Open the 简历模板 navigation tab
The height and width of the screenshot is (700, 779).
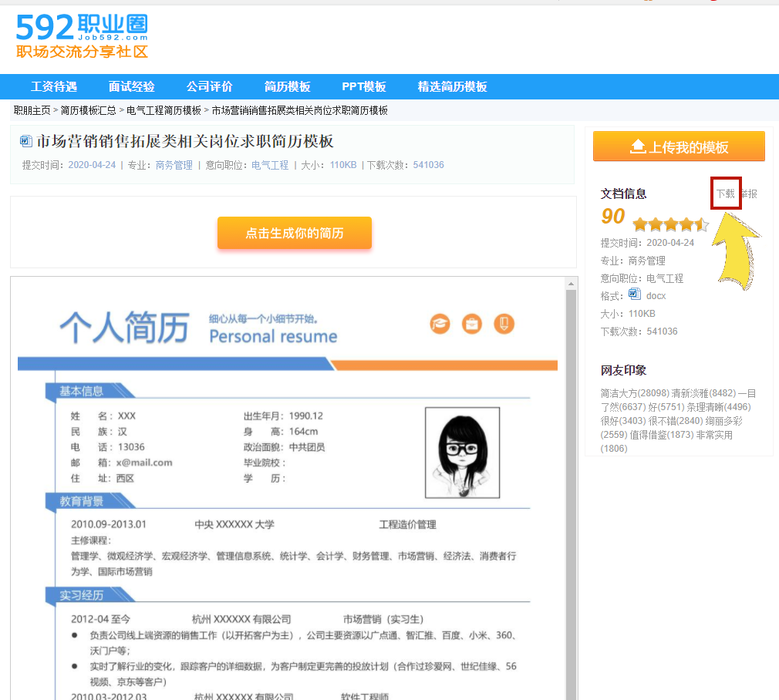pyautogui.click(x=285, y=86)
